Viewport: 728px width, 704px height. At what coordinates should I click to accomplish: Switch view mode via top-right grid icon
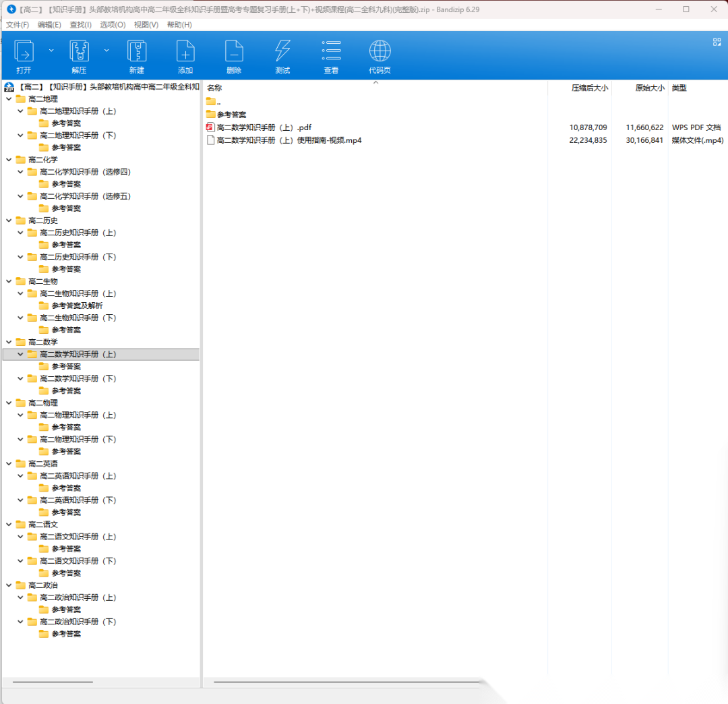[x=717, y=42]
